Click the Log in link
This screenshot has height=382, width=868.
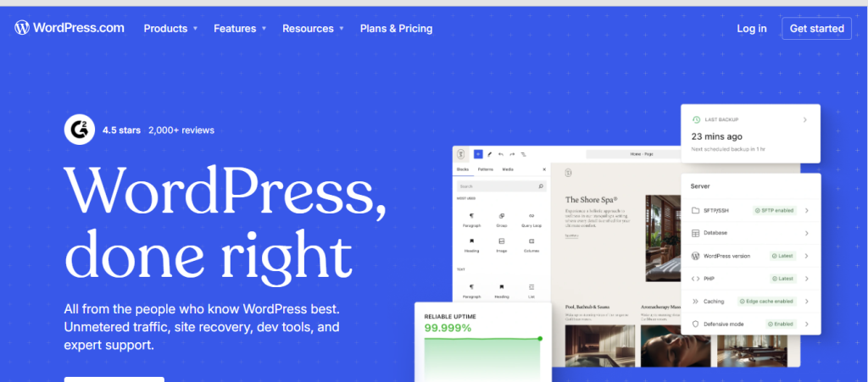pos(751,28)
